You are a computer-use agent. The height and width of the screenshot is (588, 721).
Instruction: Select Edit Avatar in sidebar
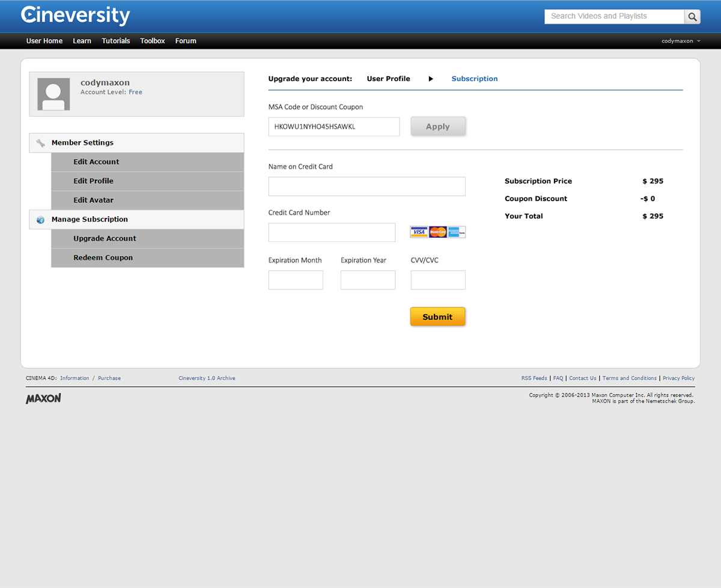pos(148,201)
